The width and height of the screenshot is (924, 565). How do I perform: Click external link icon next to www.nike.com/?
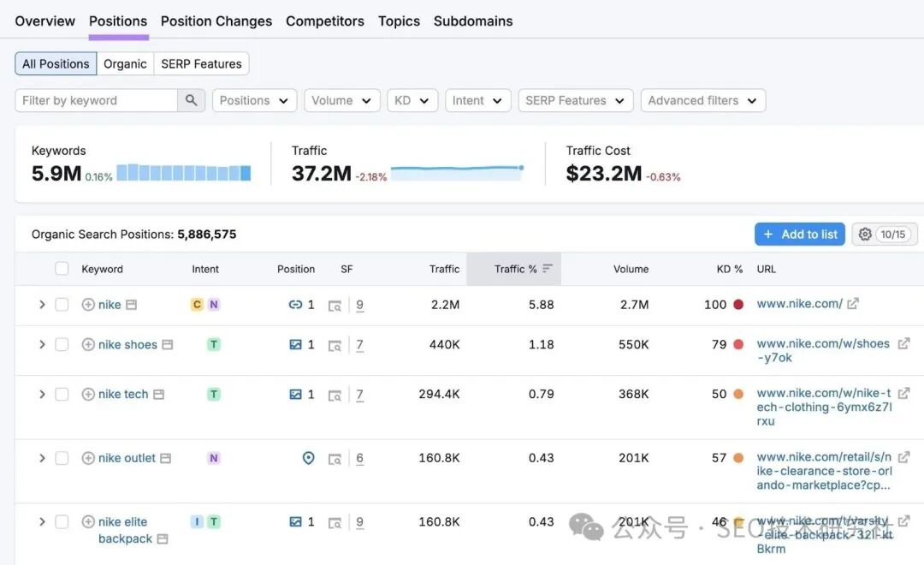click(853, 304)
